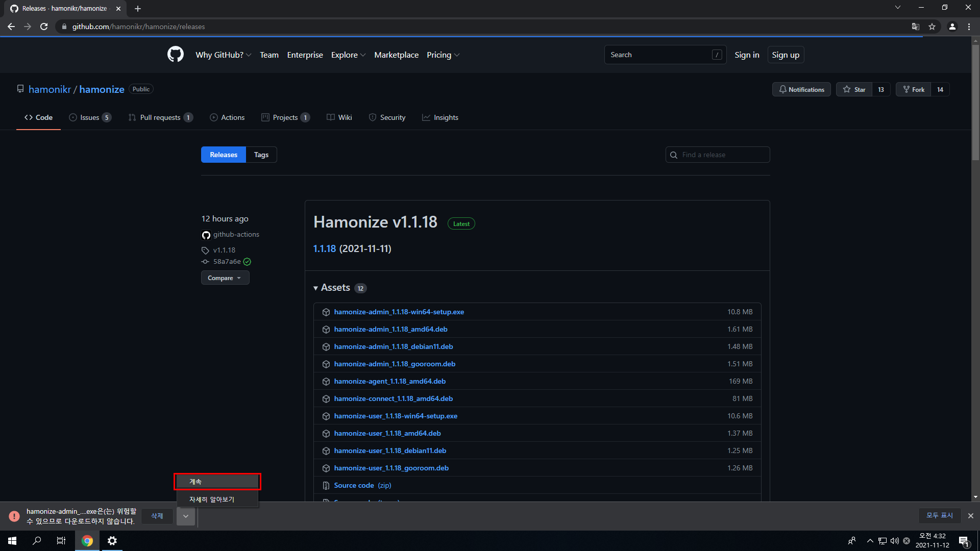Click the verified commit checkmark icon

point(247,262)
